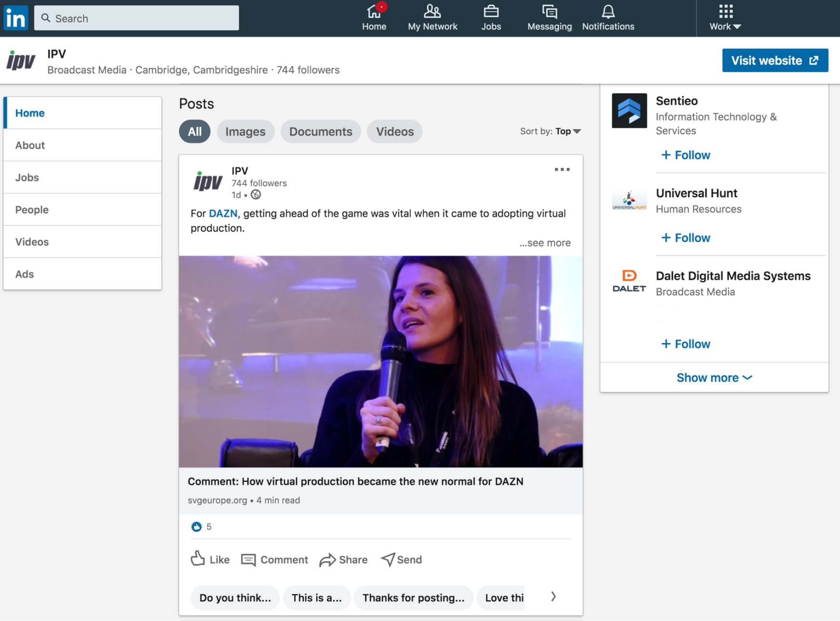Follow Dalet Digital Media Systems

point(686,344)
